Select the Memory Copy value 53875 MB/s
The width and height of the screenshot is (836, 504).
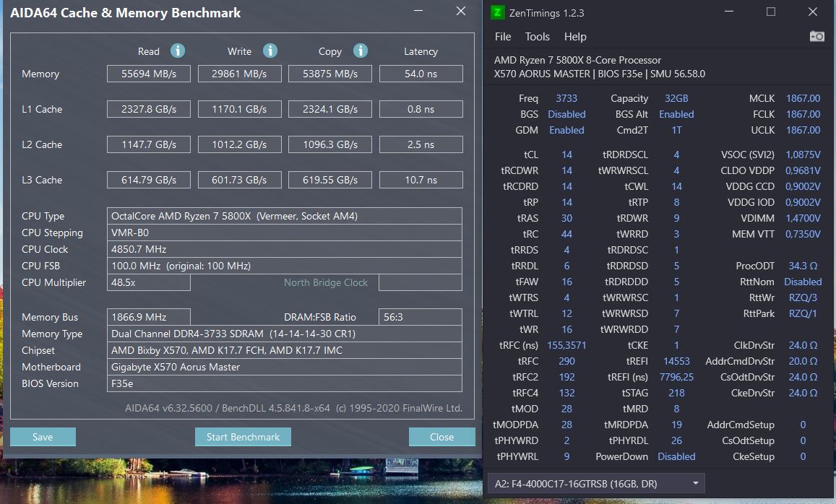[x=330, y=74]
